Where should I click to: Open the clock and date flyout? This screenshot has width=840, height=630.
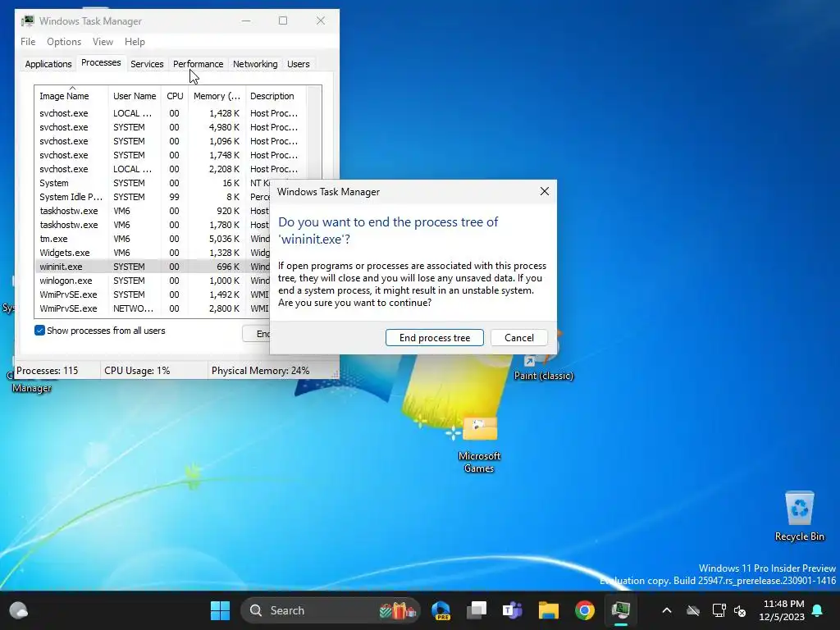click(782, 610)
